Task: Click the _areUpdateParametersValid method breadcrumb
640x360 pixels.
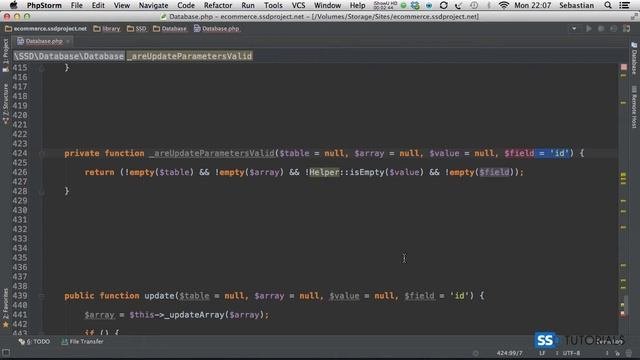Action: click(x=189, y=56)
